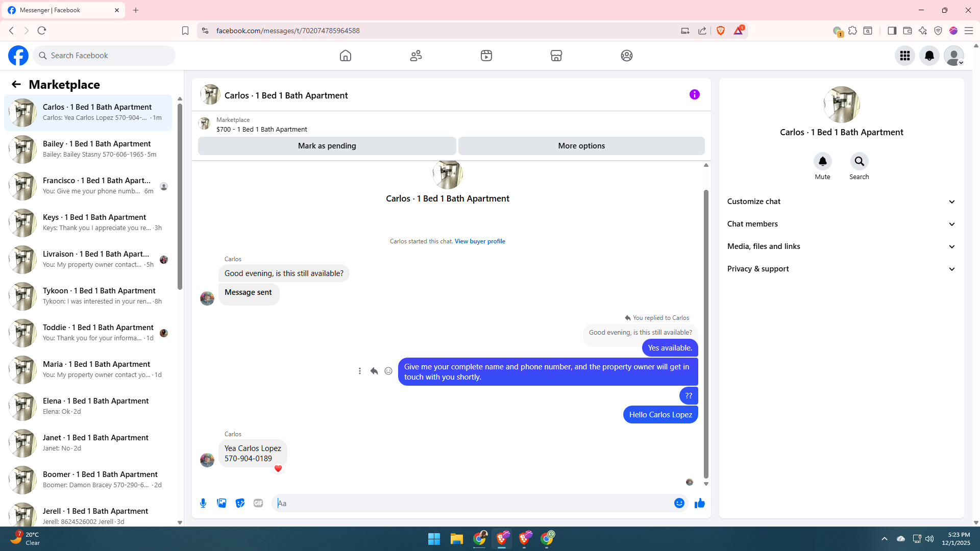Open the sticker picker icon
Image resolution: width=980 pixels, height=551 pixels.
(240, 503)
